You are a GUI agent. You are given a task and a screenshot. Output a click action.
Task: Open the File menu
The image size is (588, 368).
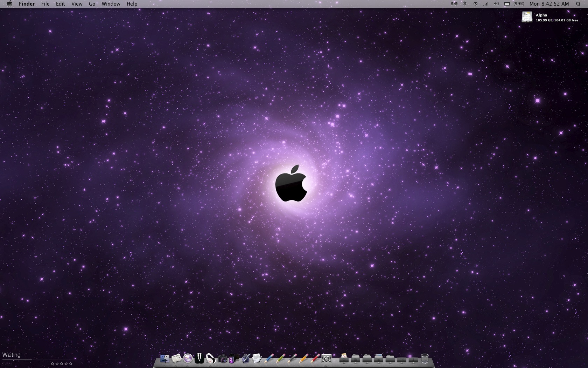(x=45, y=4)
